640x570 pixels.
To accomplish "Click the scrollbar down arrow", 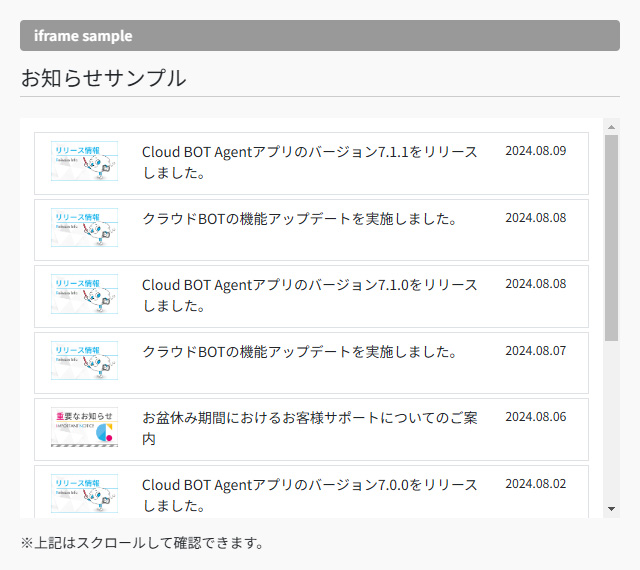I will click(x=611, y=509).
